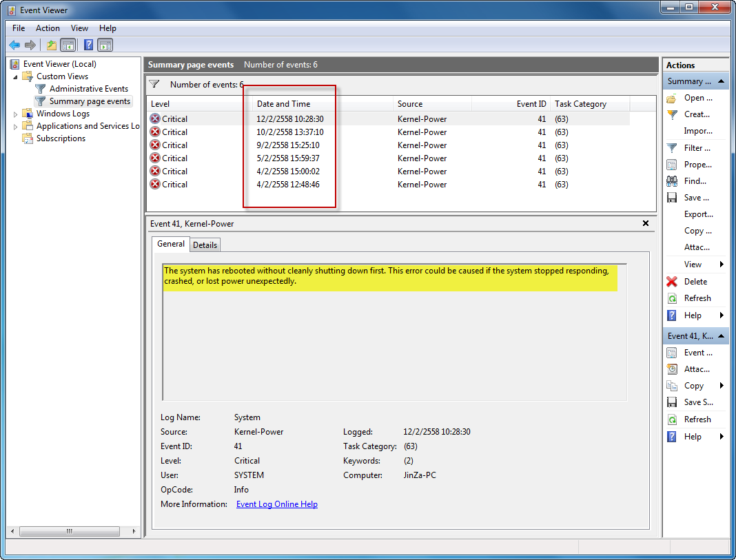Click the Create Custom View funnel icon

pos(672,114)
